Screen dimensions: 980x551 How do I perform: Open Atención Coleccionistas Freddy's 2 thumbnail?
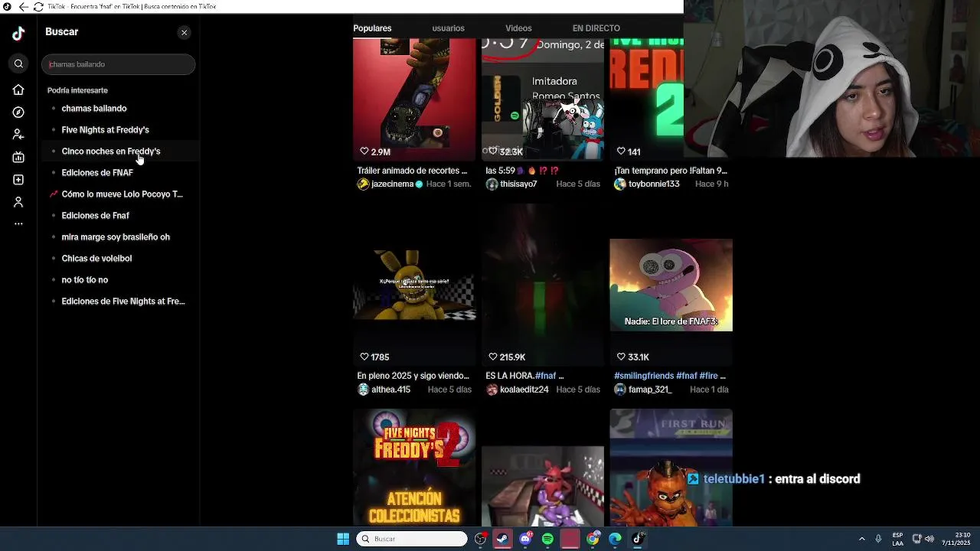414,468
